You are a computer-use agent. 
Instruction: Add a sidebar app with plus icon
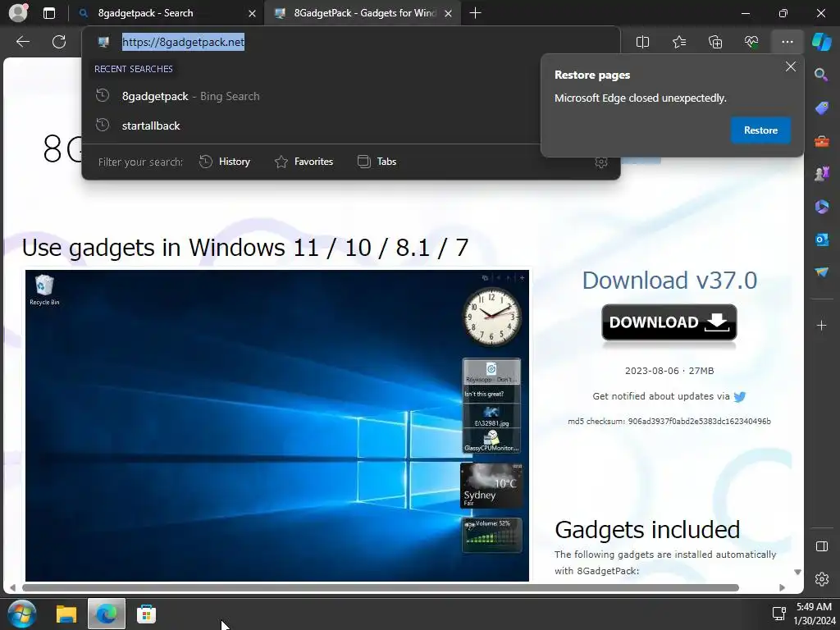tap(821, 325)
